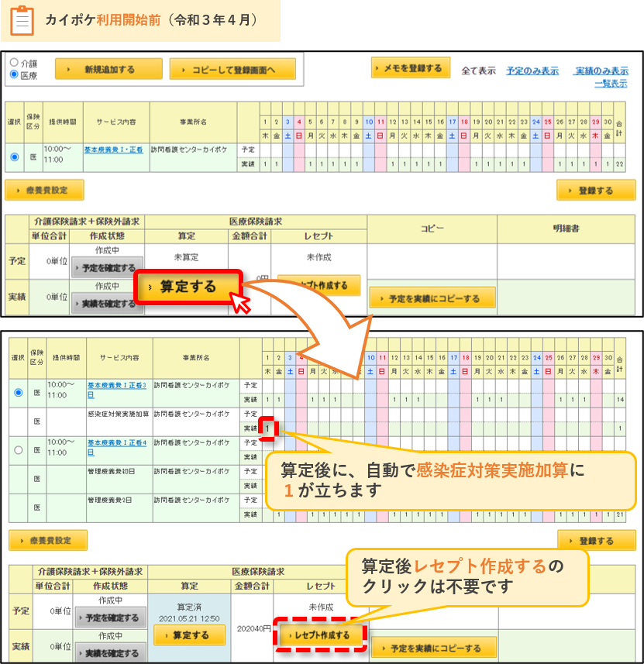
Task: Click the highlighted 算定する button
Action: 188,287
